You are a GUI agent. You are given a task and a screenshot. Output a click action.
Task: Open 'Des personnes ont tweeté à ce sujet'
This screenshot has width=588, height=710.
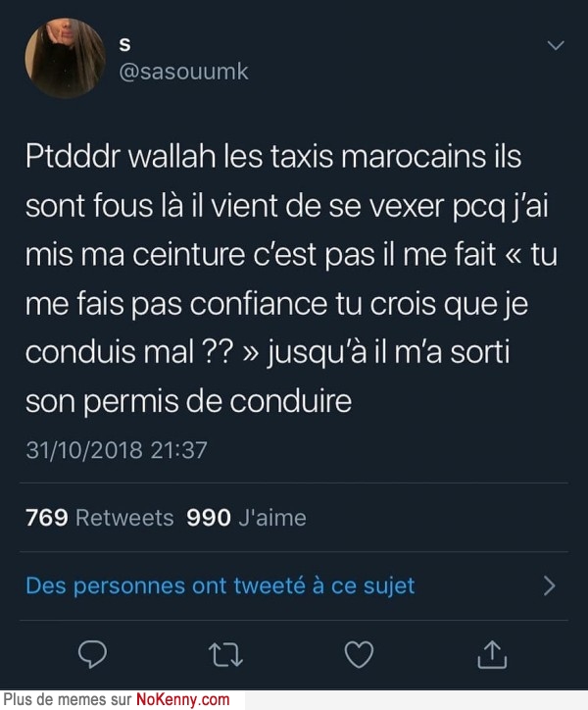click(220, 585)
